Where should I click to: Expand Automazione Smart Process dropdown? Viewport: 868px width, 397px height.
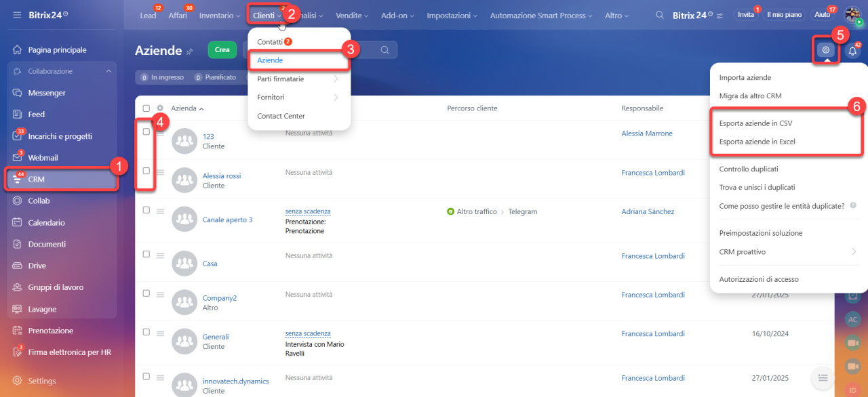(542, 16)
